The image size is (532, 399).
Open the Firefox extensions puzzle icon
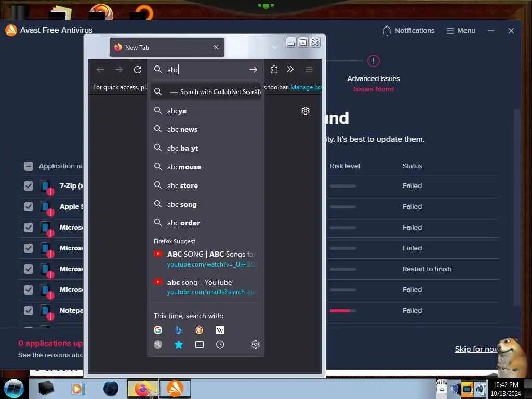274,70
